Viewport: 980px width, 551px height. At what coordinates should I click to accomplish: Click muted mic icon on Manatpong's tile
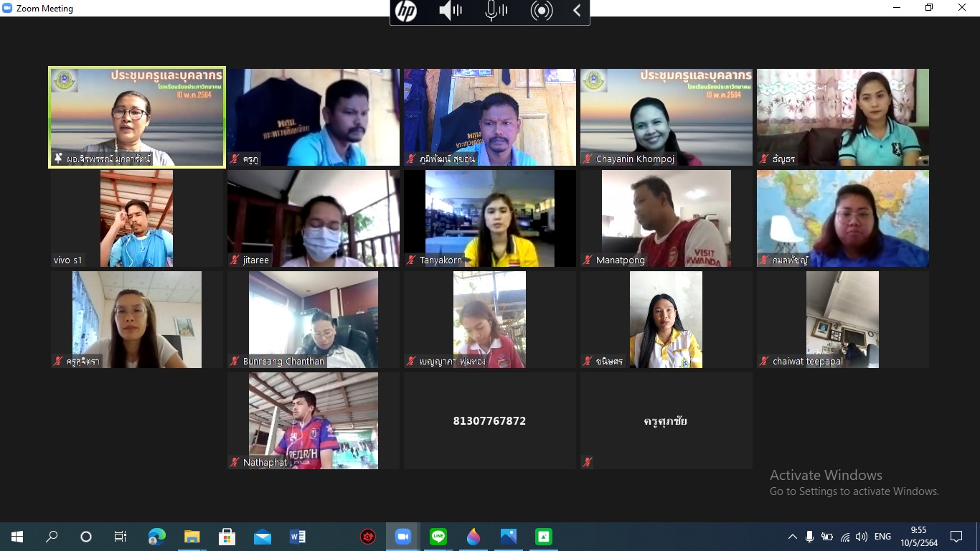click(x=588, y=260)
